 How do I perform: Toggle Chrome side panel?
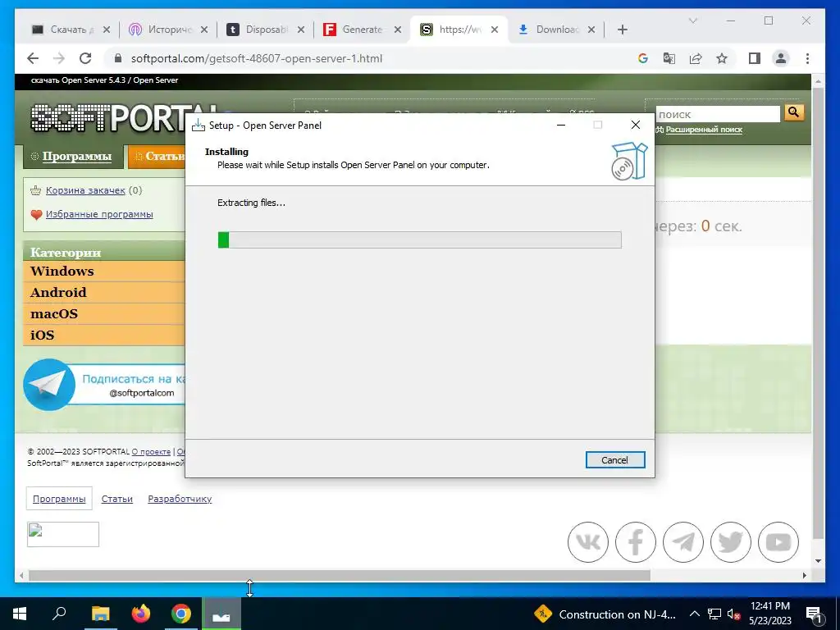click(x=755, y=58)
